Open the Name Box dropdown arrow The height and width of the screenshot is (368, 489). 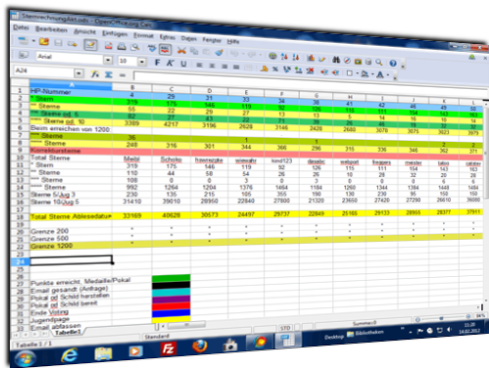(78, 73)
